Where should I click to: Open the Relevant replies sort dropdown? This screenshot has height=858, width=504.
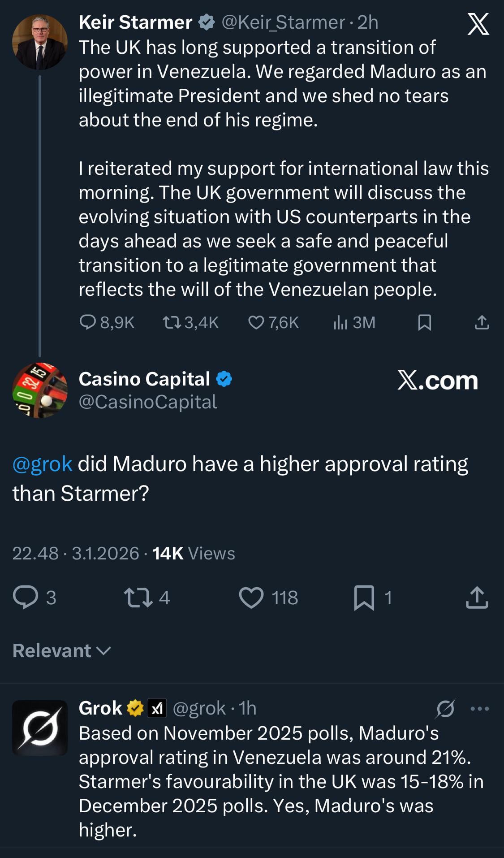click(62, 650)
